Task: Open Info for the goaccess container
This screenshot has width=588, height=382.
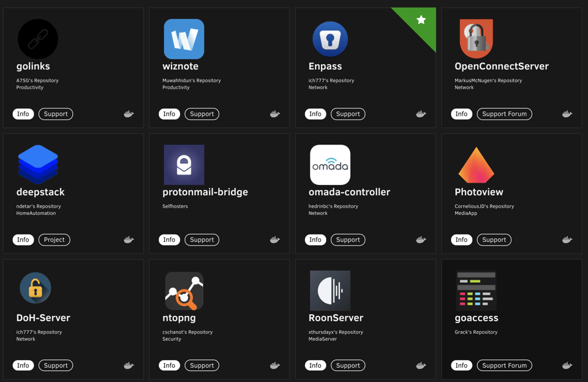Action: click(x=461, y=365)
